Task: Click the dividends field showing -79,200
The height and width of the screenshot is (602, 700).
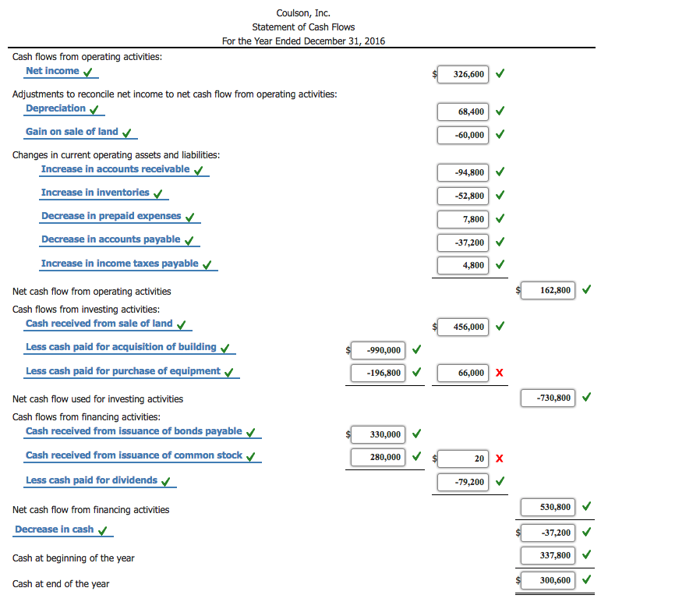Action: 463,483
